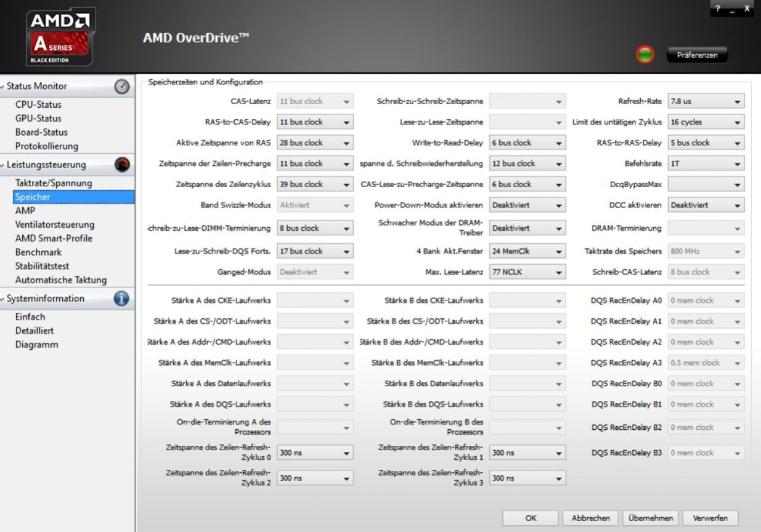Open the Befehlsrate dropdown
Image resolution: width=761 pixels, height=532 pixels.
706,164
